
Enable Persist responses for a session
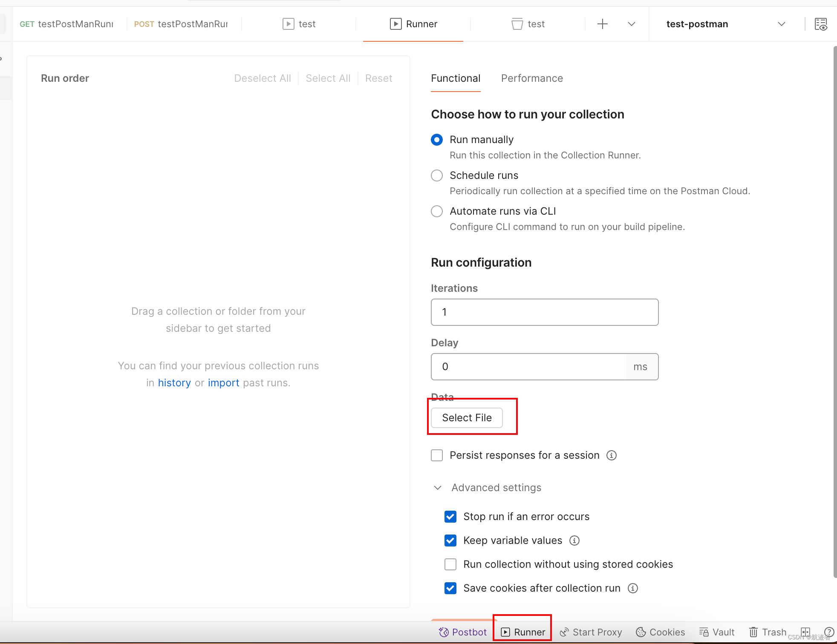click(437, 455)
